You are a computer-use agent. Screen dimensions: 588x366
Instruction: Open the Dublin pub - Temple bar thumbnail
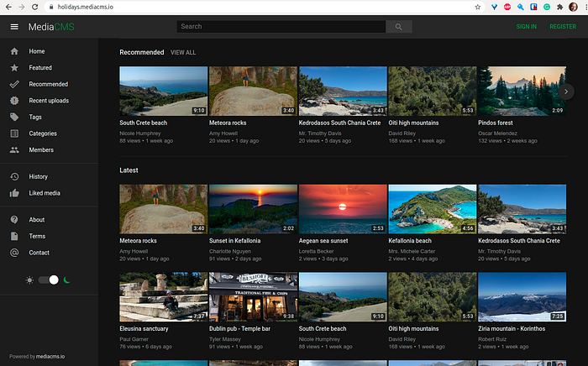pos(253,297)
